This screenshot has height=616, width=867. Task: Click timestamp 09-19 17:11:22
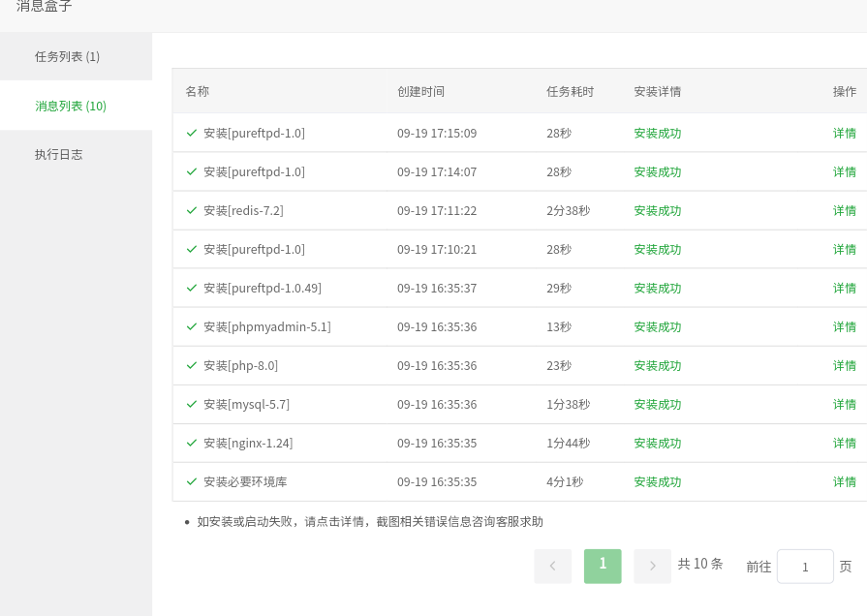[x=437, y=211]
